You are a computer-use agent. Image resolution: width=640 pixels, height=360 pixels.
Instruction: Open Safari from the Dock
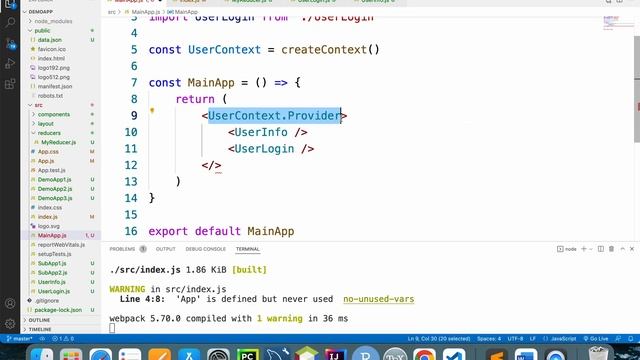click(100, 353)
